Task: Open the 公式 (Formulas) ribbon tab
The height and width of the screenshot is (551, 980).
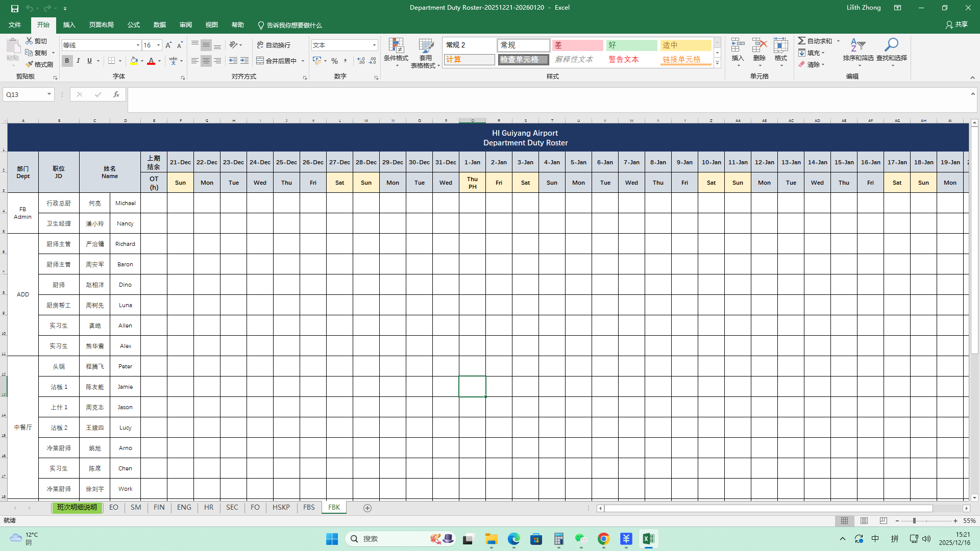Action: [x=134, y=25]
